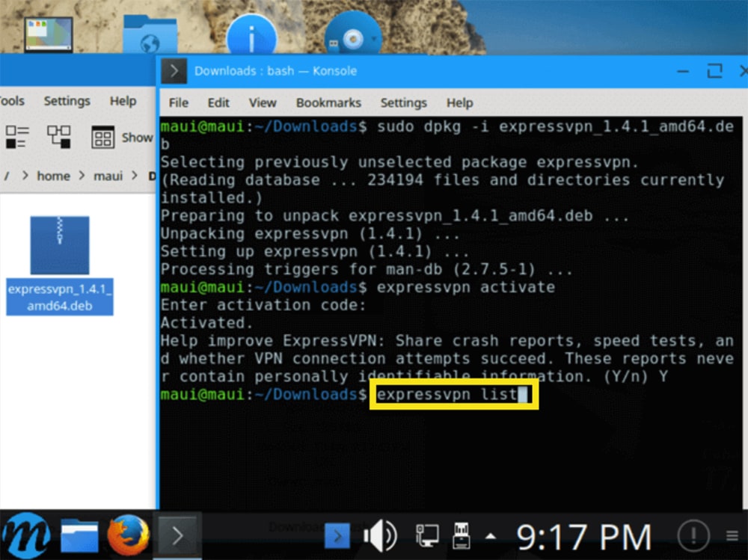Open the notifications exclamation icon

693,535
